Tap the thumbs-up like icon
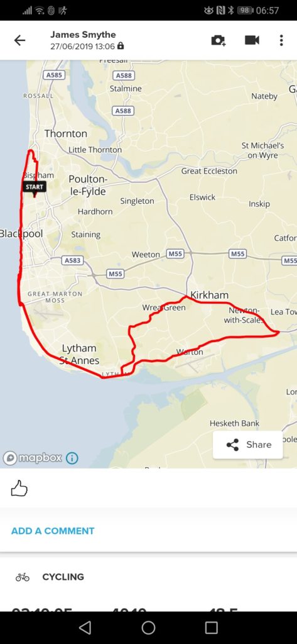Image resolution: width=297 pixels, height=644 pixels. [x=19, y=489]
